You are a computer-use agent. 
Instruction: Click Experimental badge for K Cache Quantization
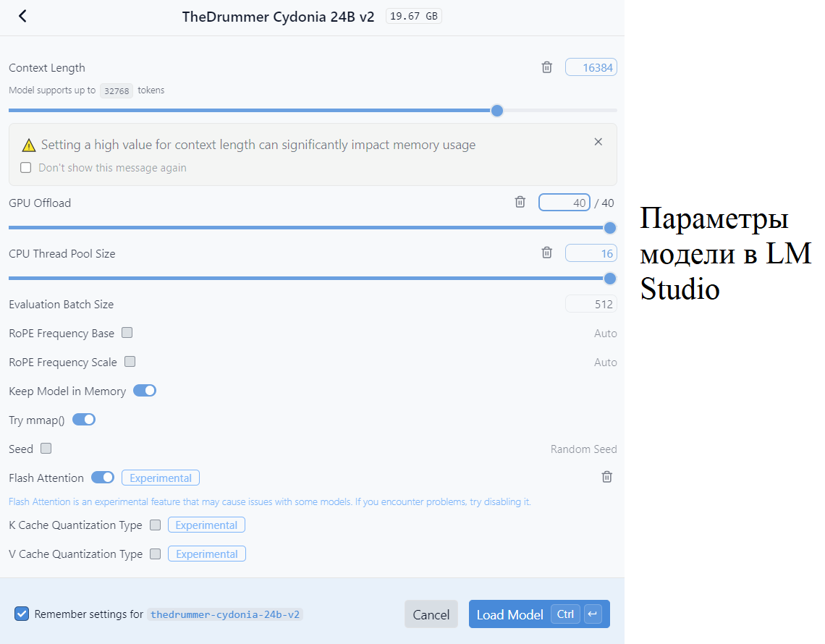[206, 525]
